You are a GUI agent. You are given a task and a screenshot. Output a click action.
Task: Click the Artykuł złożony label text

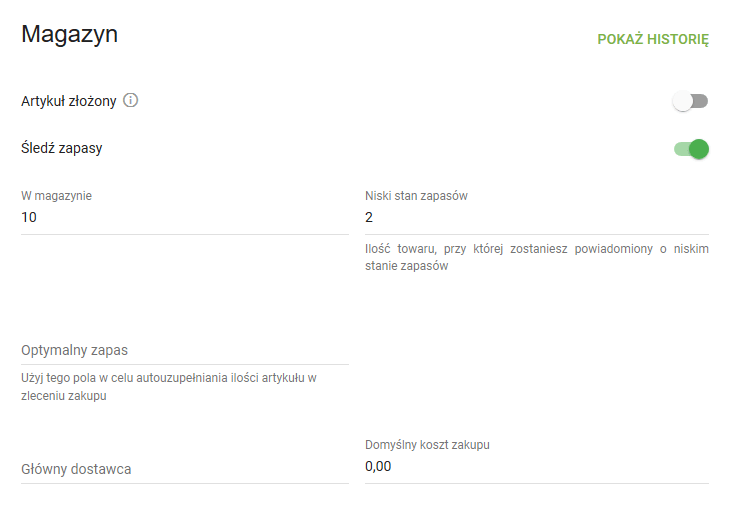point(69,101)
